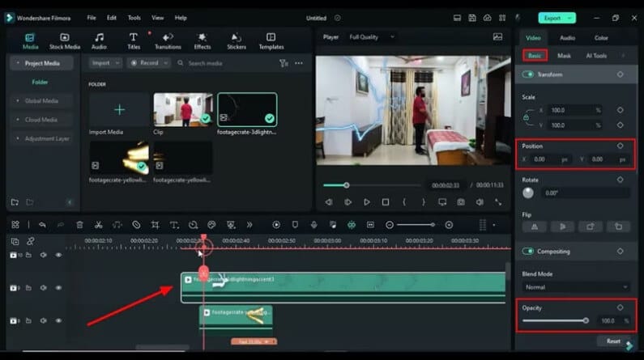Screen dimensions: 644x360
Task: Switch to the Audio properties tab
Action: 568,37
